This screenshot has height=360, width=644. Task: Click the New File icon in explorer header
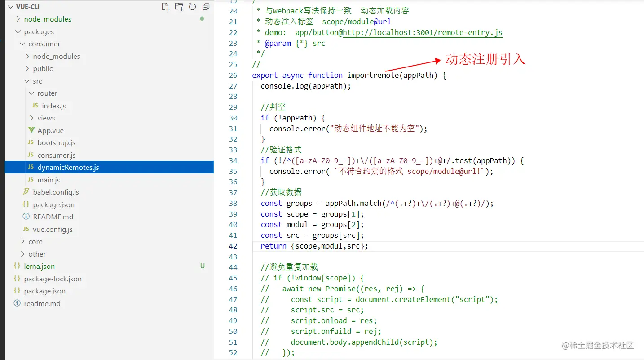coord(166,7)
